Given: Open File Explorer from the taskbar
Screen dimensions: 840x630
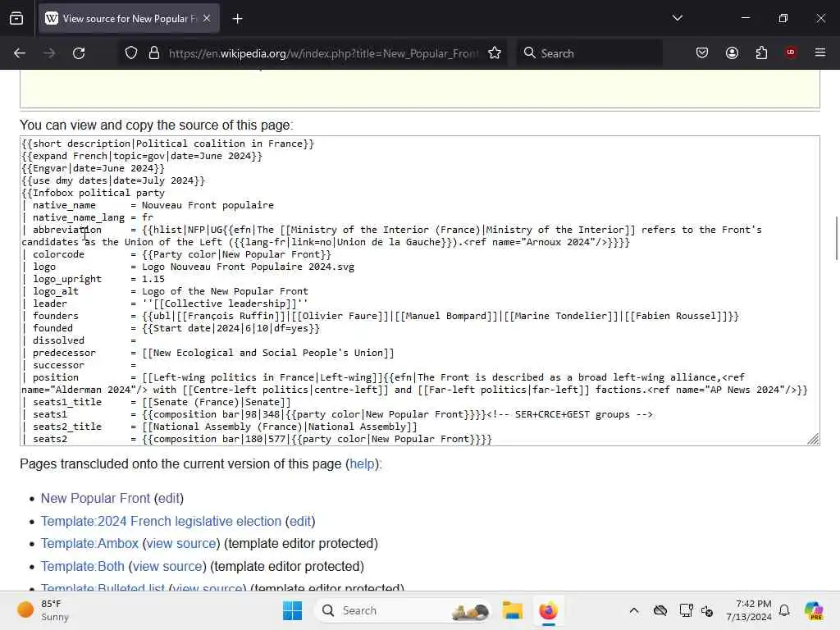Looking at the screenshot, I should pyautogui.click(x=512, y=610).
